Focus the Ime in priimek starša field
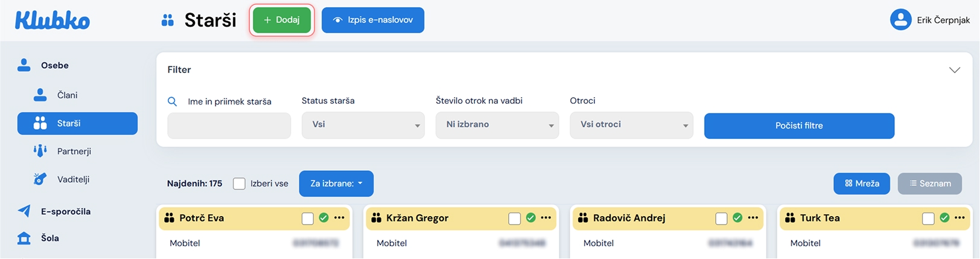The height and width of the screenshot is (259, 980). [229, 126]
